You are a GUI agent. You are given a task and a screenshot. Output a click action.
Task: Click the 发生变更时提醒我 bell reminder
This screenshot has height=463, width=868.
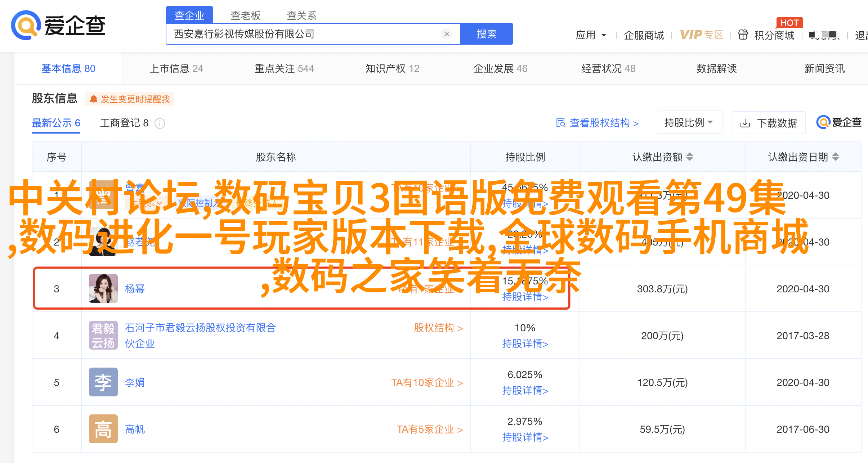coord(130,99)
